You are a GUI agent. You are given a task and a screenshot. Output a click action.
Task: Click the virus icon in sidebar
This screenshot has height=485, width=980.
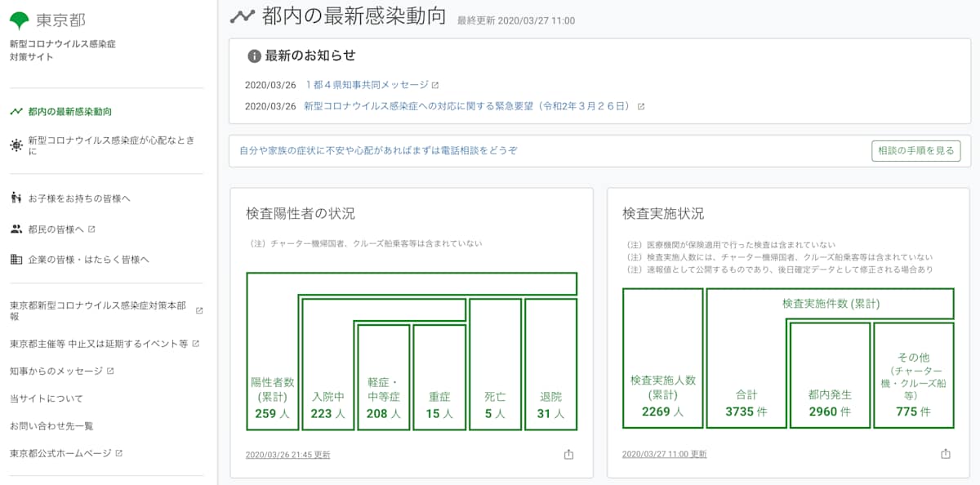pos(16,145)
